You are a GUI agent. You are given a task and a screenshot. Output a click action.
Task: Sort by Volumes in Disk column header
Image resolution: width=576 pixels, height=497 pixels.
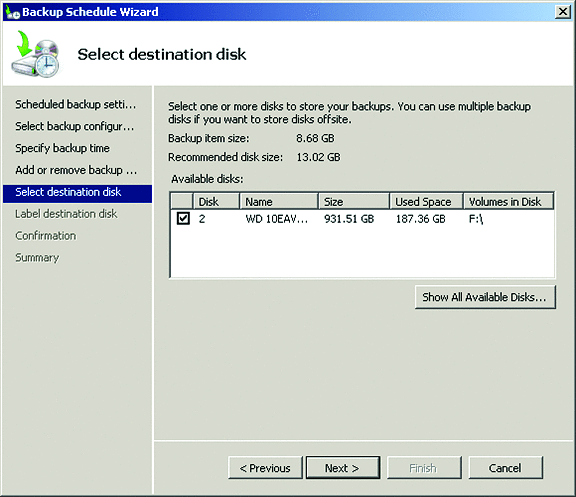[508, 201]
